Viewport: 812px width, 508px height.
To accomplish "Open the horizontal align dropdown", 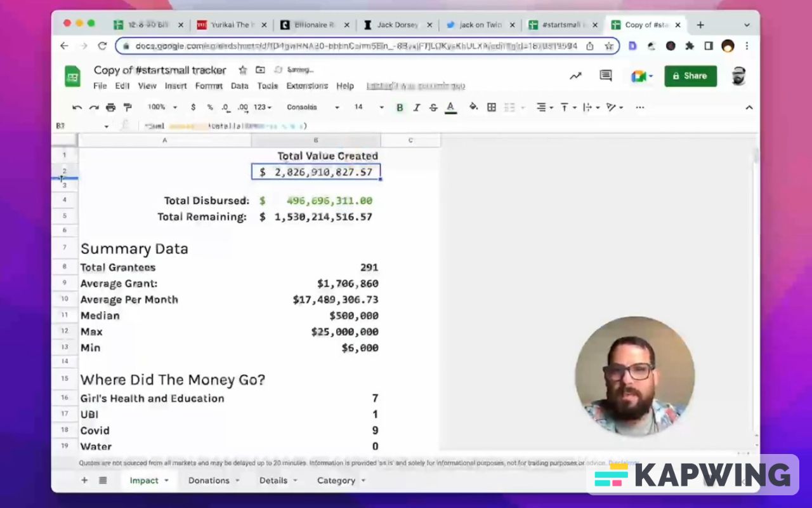I will 544,107.
